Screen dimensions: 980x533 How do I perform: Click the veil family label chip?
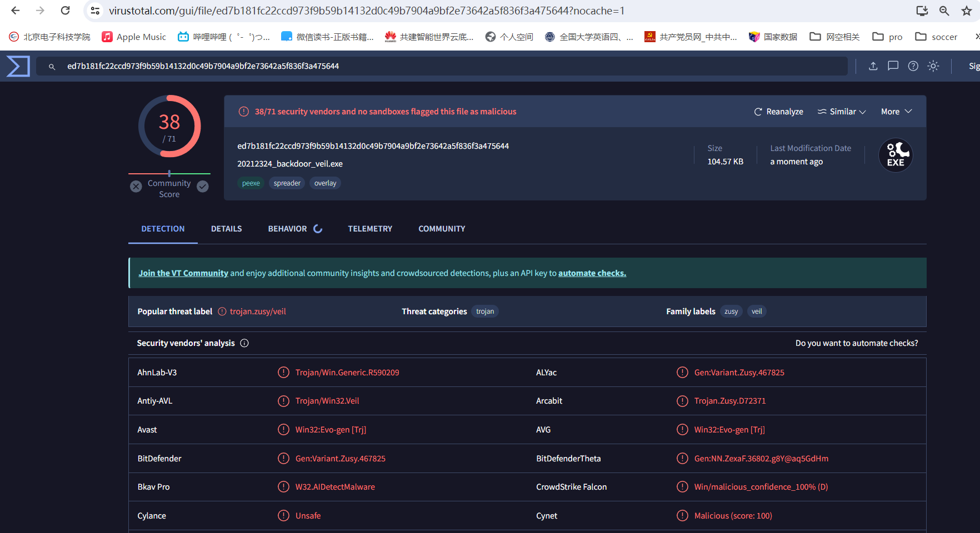point(757,311)
